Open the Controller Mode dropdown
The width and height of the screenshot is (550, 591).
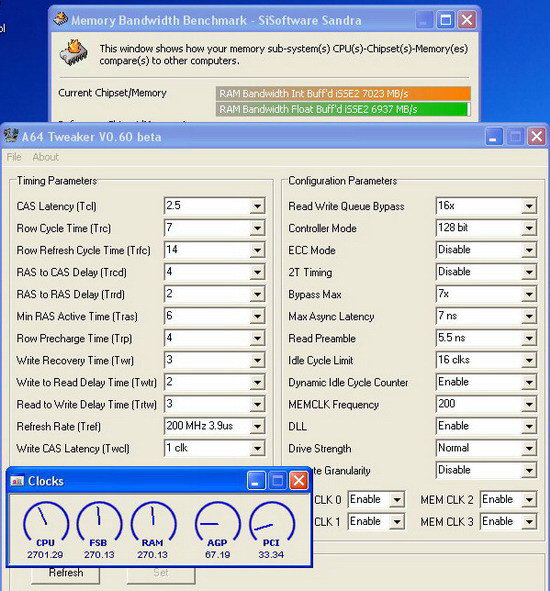coord(529,228)
